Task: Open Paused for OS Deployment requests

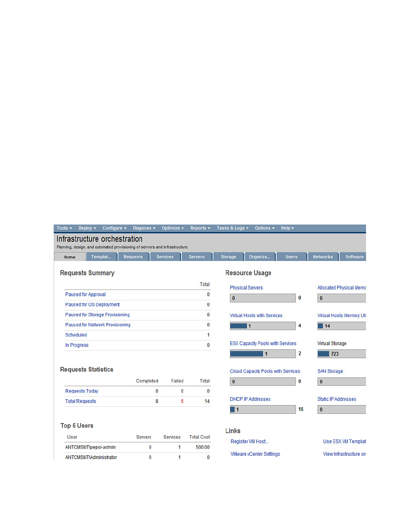Action: click(x=93, y=305)
